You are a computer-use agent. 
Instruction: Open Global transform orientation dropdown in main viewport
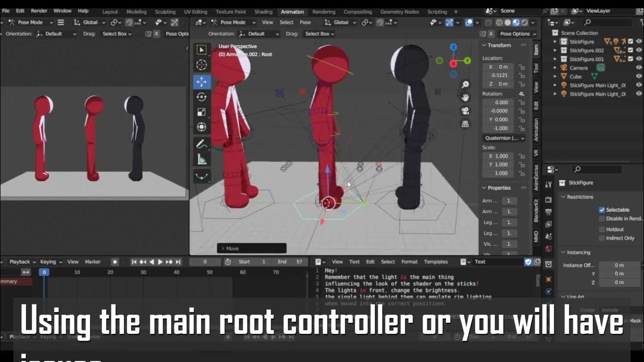click(340, 22)
